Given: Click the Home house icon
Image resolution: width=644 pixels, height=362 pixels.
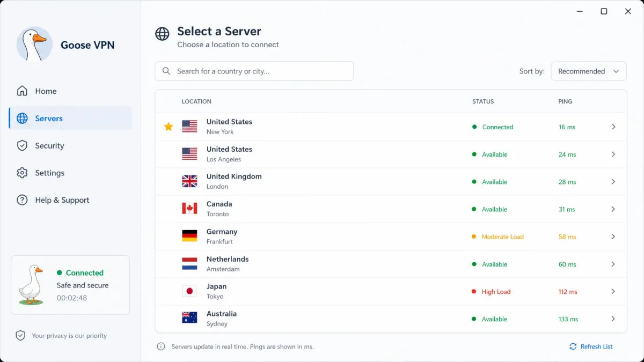Looking at the screenshot, I should [22, 91].
